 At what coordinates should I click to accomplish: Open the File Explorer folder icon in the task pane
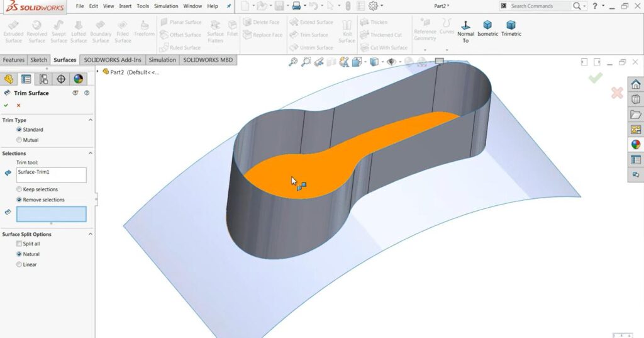(x=636, y=115)
